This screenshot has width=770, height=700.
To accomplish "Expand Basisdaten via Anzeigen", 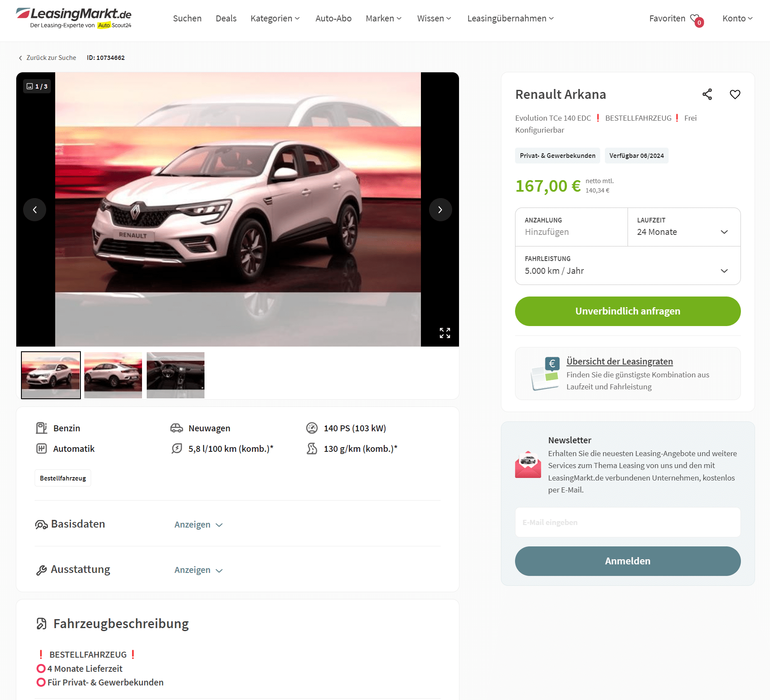I will (198, 525).
